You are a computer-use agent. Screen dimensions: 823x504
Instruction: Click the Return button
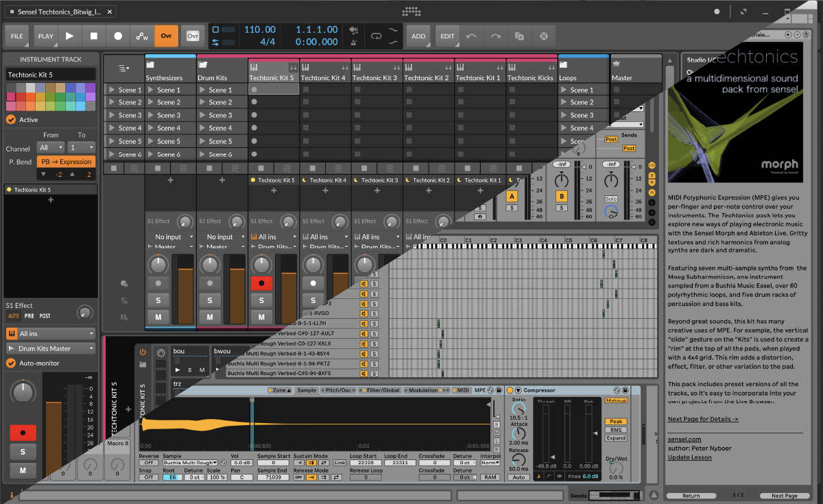click(x=691, y=496)
